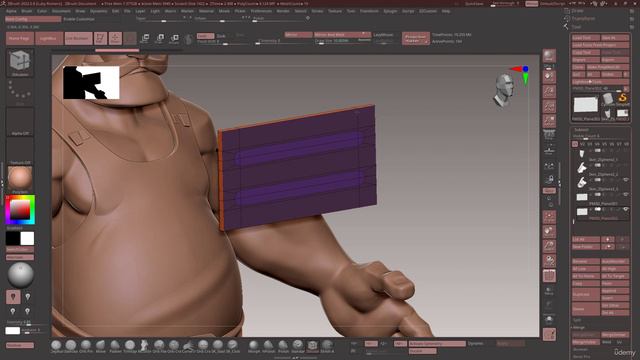Screen dimensions: 640x360
Task: Open the Preferences menu
Action: point(261,11)
